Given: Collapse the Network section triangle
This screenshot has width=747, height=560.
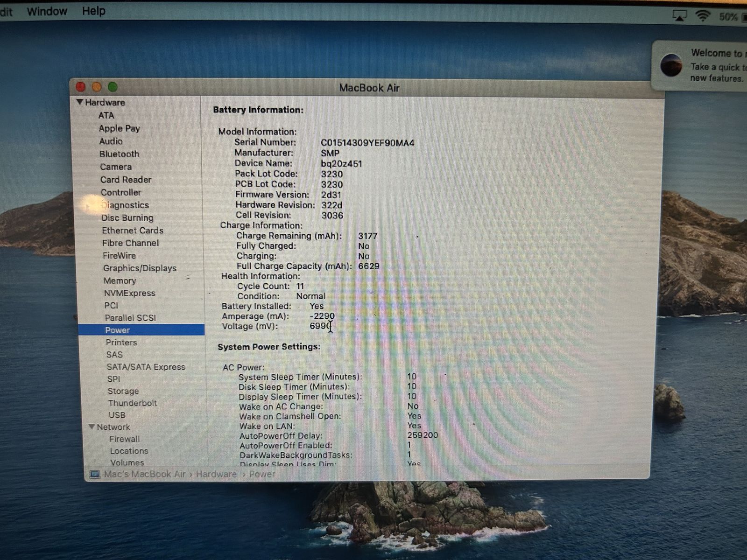Looking at the screenshot, I should click(x=92, y=427).
